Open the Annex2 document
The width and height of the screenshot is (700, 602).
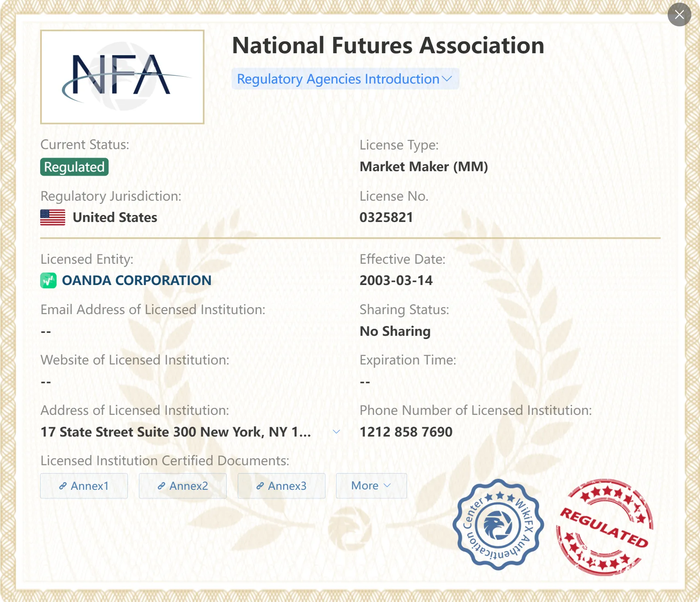click(183, 486)
